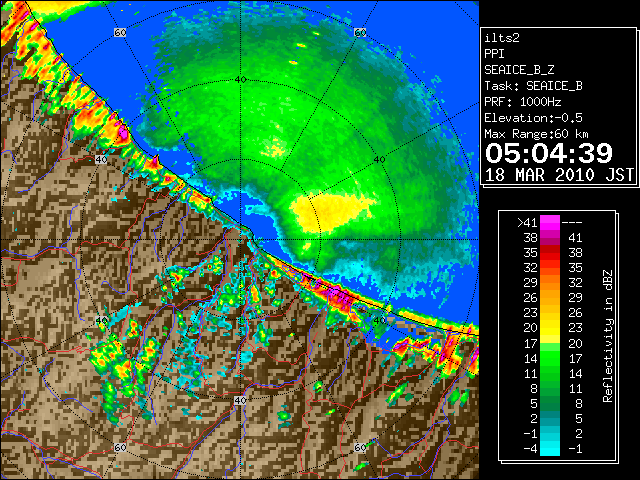
Task: Select the Elevation:-0.5 line
Action: tap(533, 118)
